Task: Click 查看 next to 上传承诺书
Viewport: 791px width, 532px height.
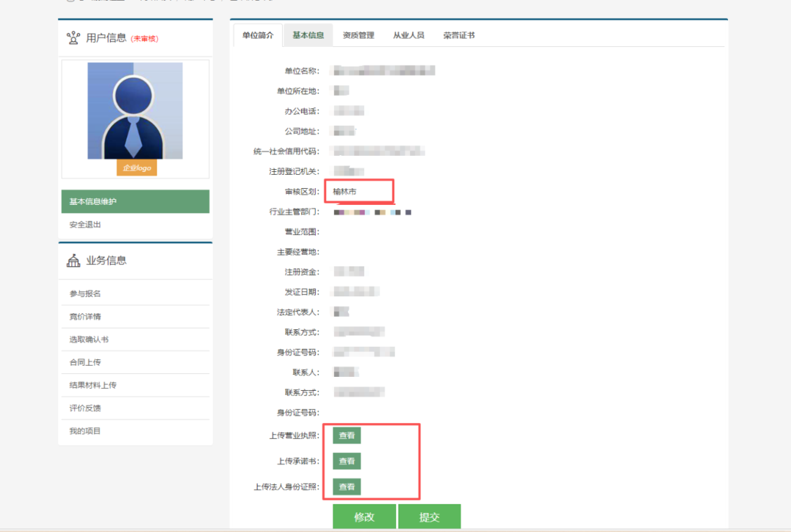Action: [x=346, y=461]
